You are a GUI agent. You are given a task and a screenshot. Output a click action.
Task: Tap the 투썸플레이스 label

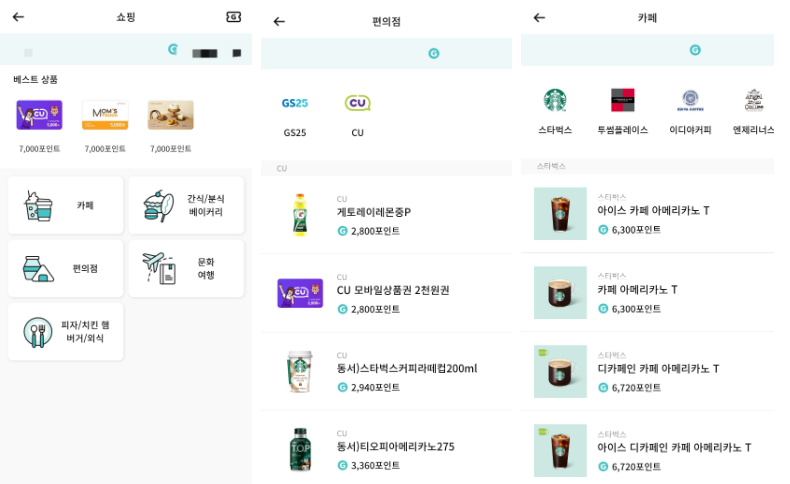pos(623,130)
